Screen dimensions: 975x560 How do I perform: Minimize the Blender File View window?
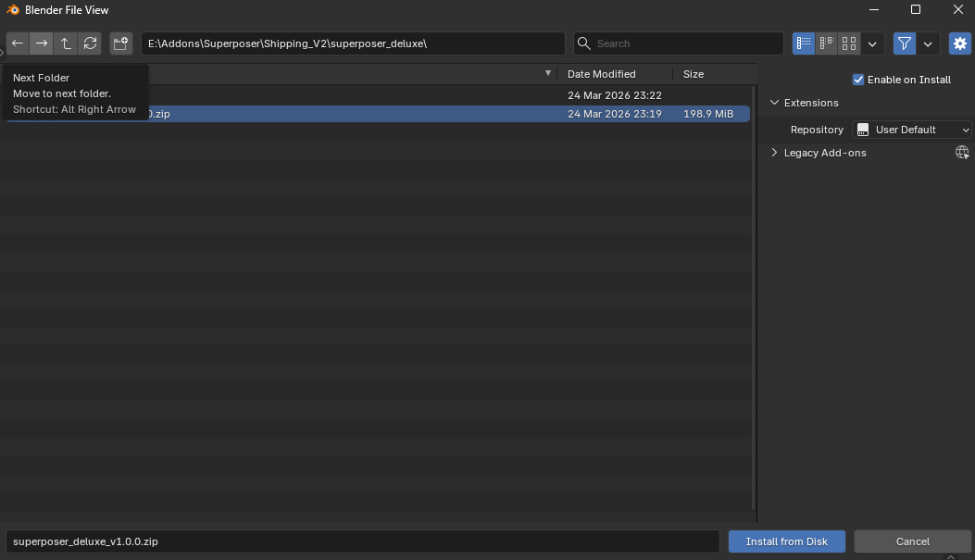874,9
